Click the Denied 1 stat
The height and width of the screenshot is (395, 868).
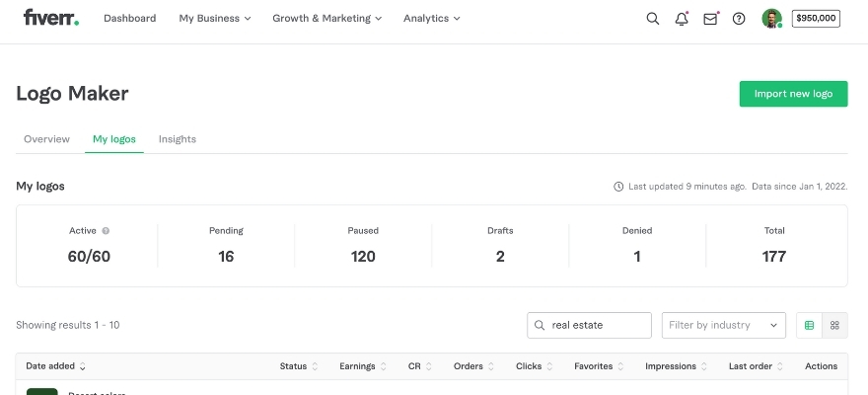click(637, 246)
